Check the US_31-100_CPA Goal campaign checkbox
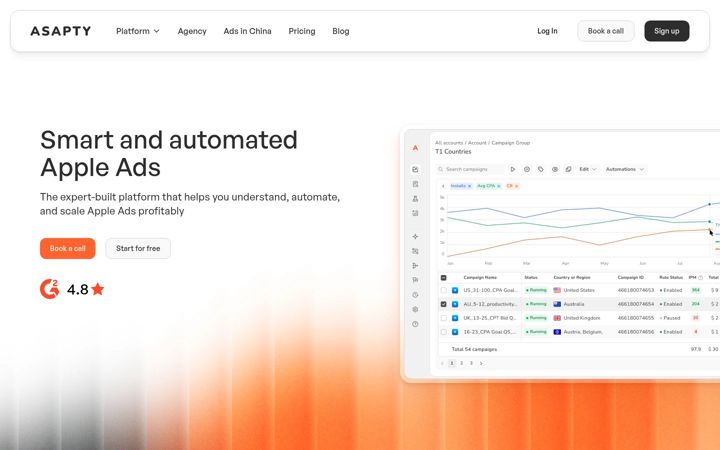The image size is (720, 450). point(444,290)
